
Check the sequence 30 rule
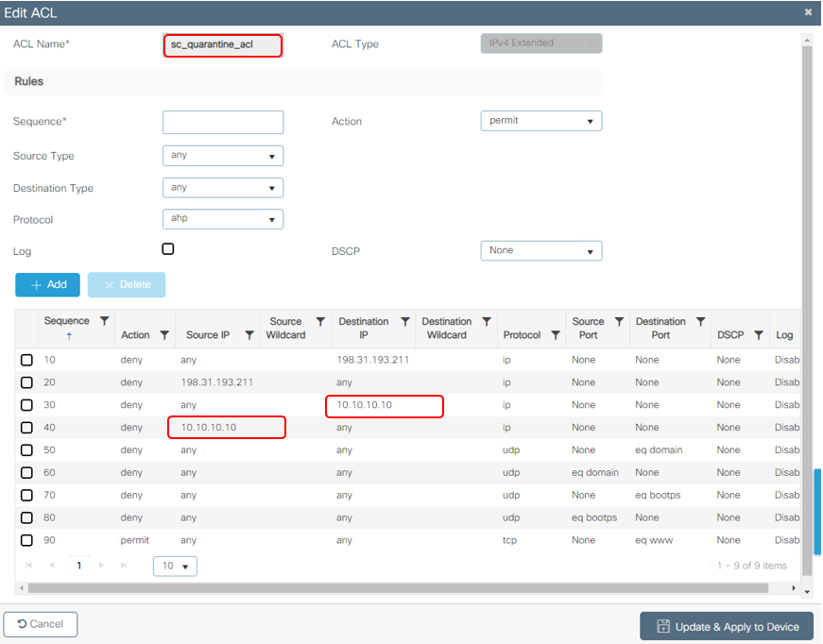(x=26, y=405)
